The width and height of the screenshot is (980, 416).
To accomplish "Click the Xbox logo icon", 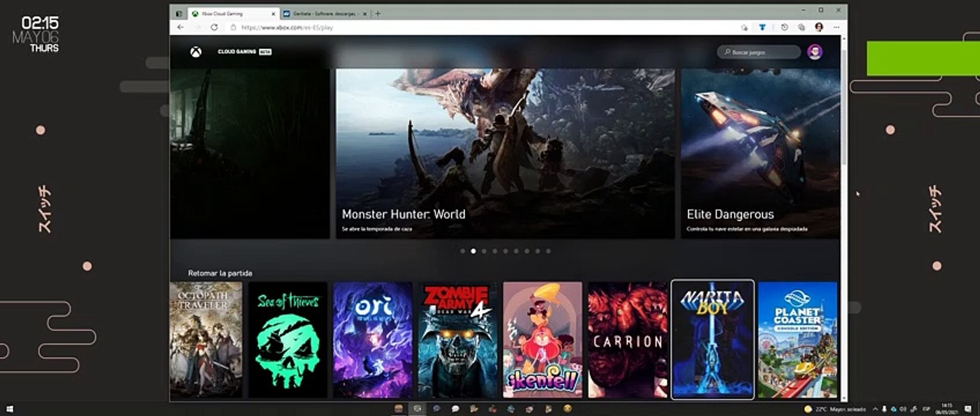I will (x=196, y=52).
